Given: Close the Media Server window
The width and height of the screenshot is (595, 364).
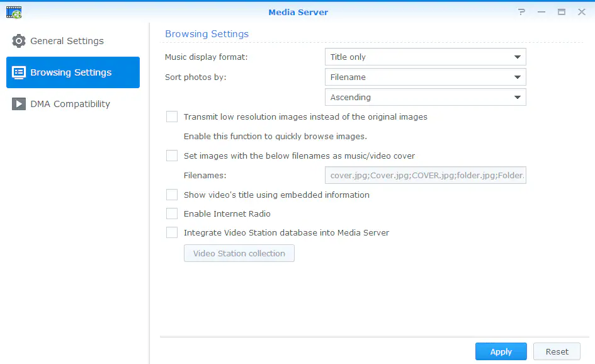Looking at the screenshot, I should coord(581,12).
